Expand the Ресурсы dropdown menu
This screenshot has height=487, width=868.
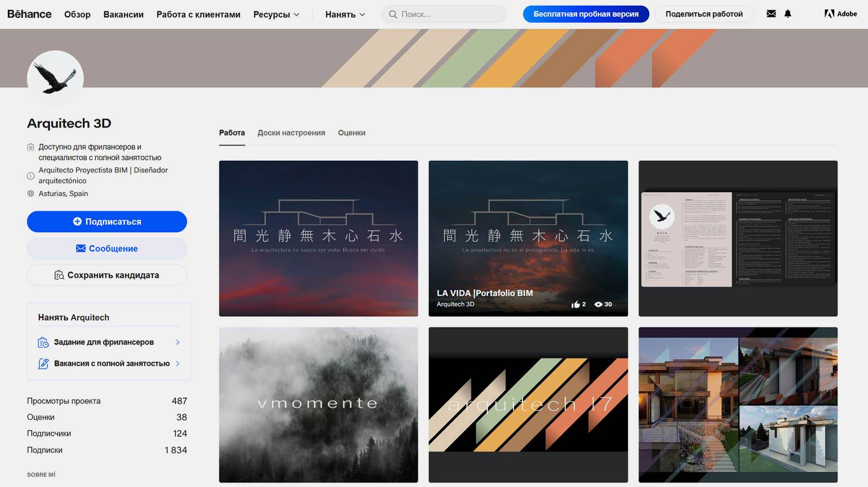point(276,15)
